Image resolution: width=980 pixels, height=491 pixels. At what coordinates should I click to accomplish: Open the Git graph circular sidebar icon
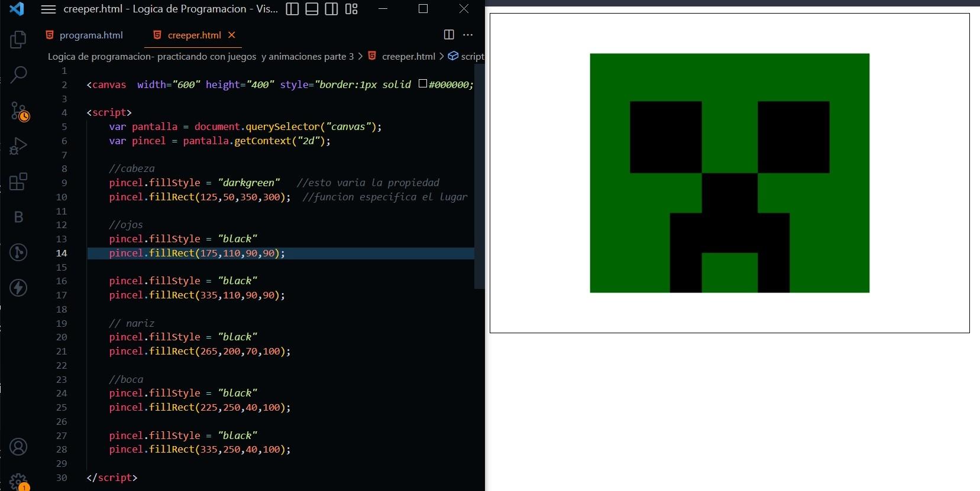pyautogui.click(x=18, y=252)
